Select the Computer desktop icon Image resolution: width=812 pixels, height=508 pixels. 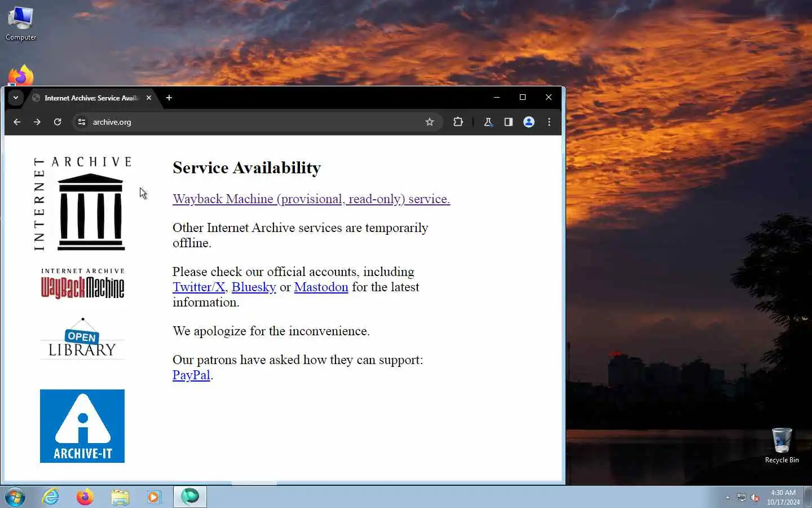pos(21,24)
